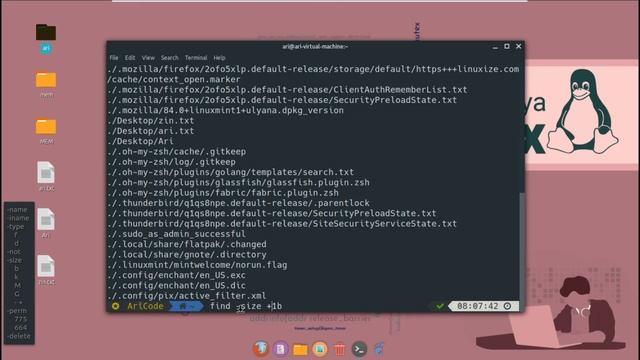Click './.config/enchant/en_US.exc' line
Image resolution: width=640 pixels, height=360 pixels.
pos(177,275)
